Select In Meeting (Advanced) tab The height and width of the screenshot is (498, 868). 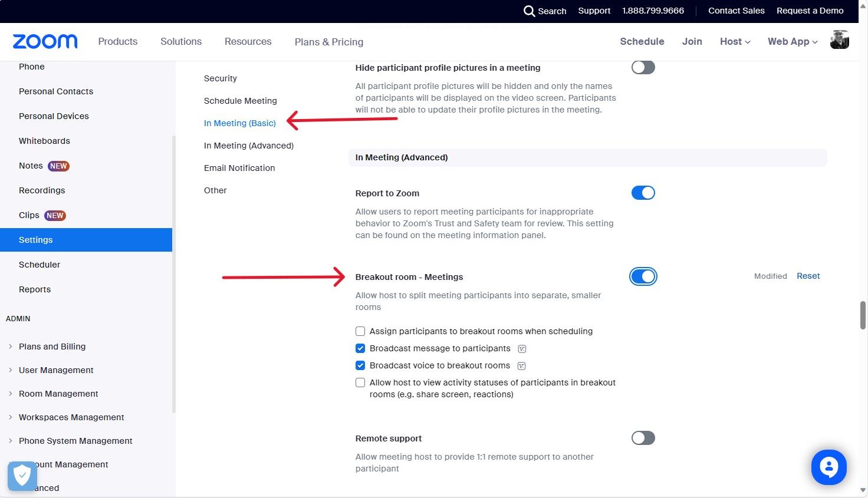point(248,146)
